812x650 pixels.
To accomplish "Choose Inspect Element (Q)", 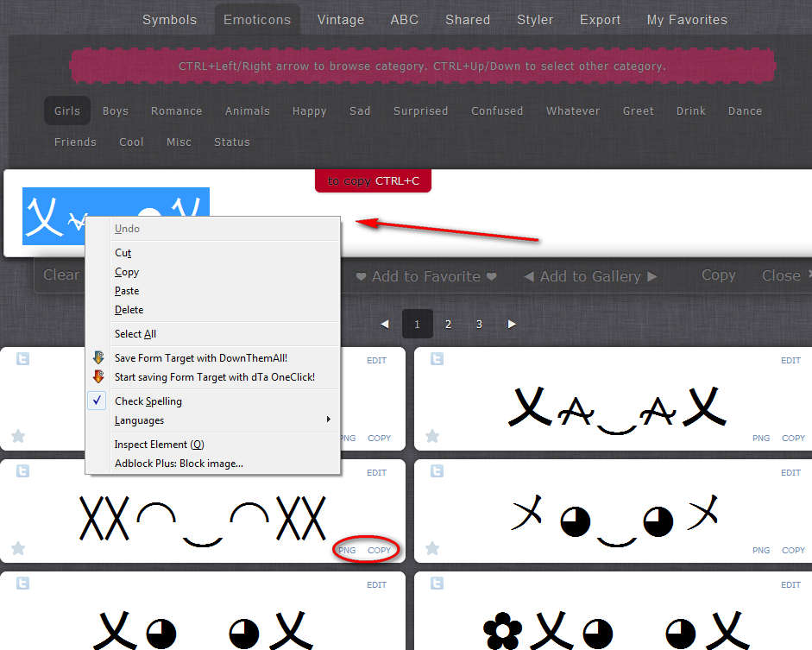I will 212,445.
